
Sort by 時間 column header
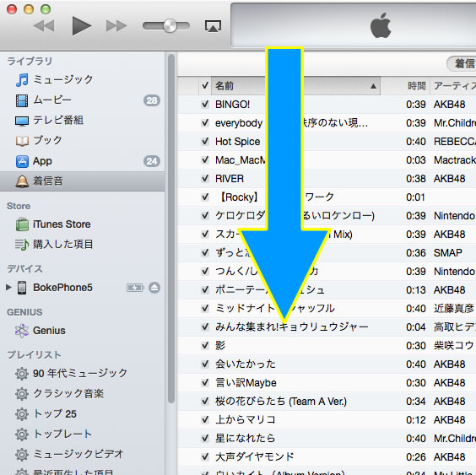(x=405, y=86)
